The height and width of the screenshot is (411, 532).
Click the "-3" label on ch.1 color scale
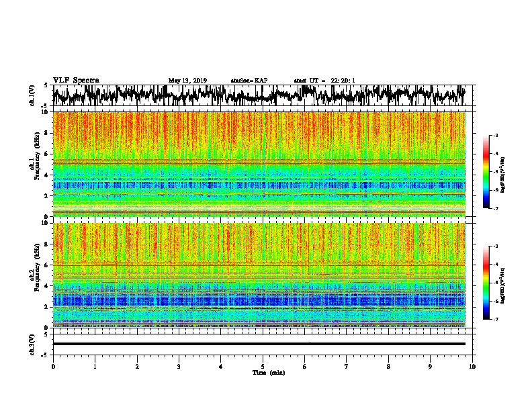coord(496,136)
